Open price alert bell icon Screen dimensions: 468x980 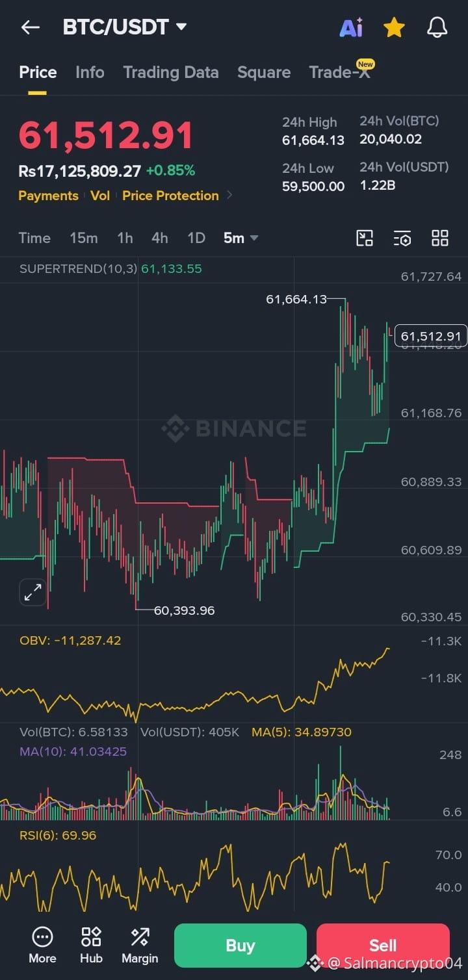click(x=437, y=27)
